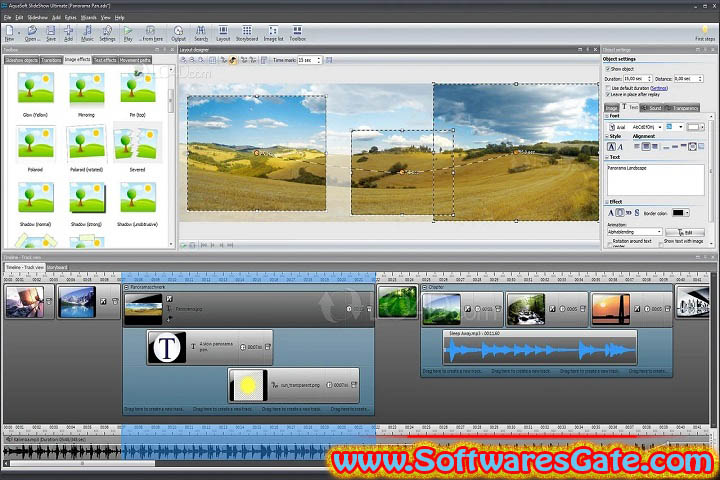Viewport: 720px width, 480px height.
Task: Open the Slideshow menu
Action: tap(38, 17)
